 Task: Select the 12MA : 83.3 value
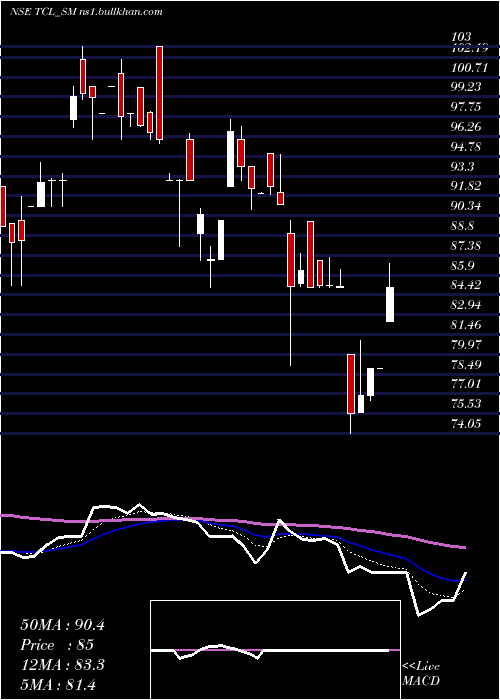62,665
